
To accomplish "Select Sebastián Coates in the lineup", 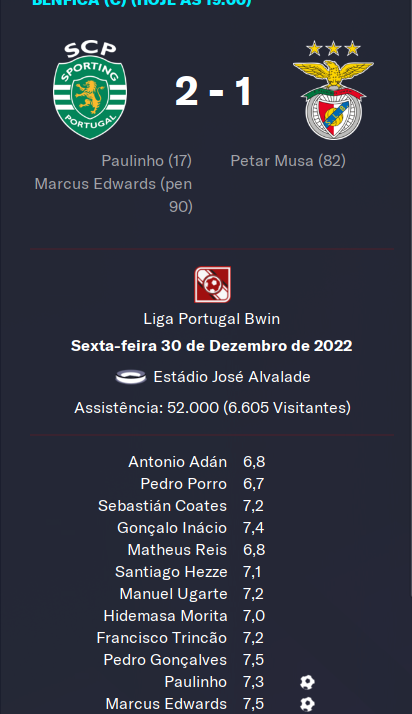I will coord(163,506).
